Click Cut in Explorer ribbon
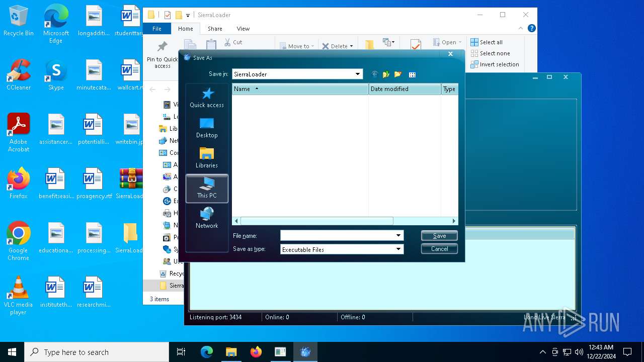644x362 pixels. (x=233, y=42)
